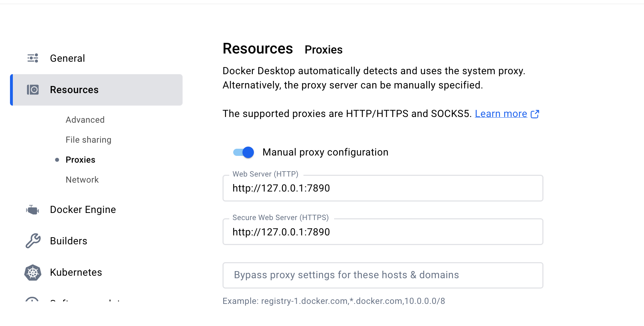Open the General settings section

tap(67, 58)
